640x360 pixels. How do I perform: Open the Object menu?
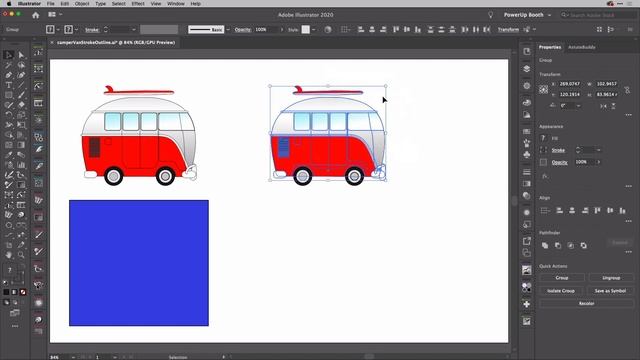pos(82,4)
